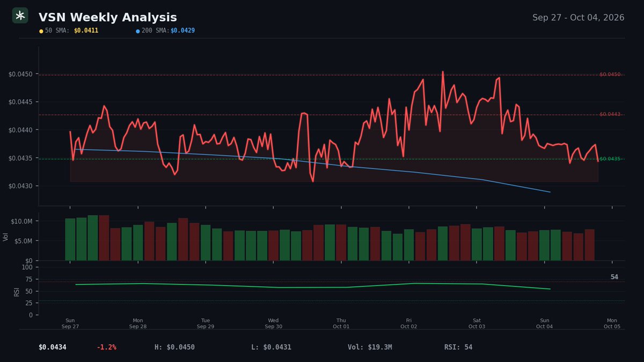The image size is (644, 362).
Task: Click the $5.0M volume axis label
Action: click(24, 241)
